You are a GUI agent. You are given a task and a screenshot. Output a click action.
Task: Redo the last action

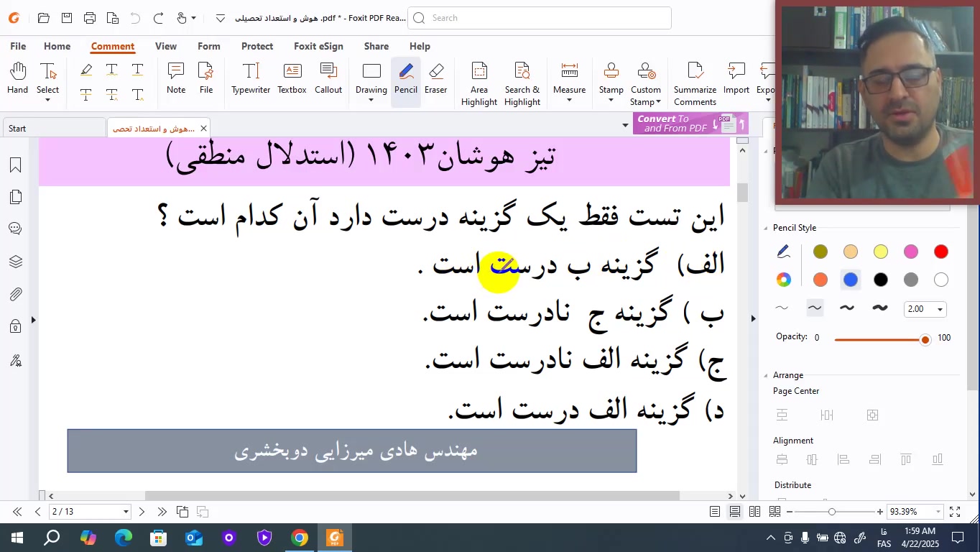(159, 18)
